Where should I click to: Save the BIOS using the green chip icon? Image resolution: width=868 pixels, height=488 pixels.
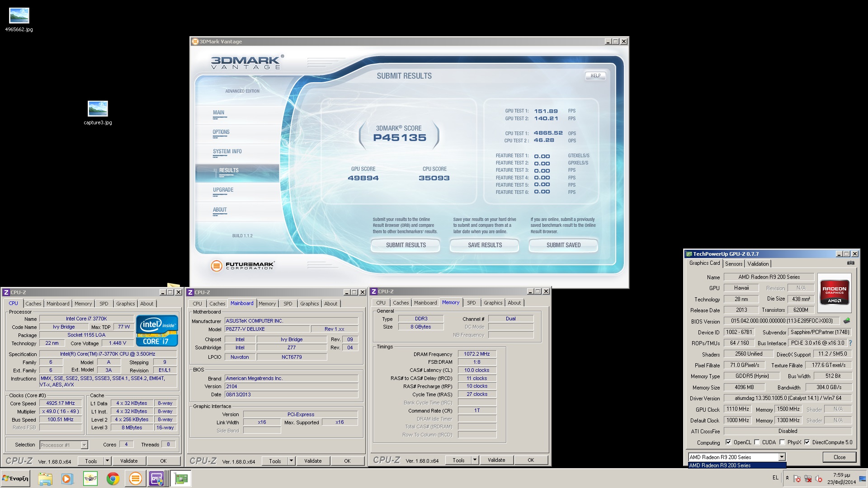pos(847,321)
